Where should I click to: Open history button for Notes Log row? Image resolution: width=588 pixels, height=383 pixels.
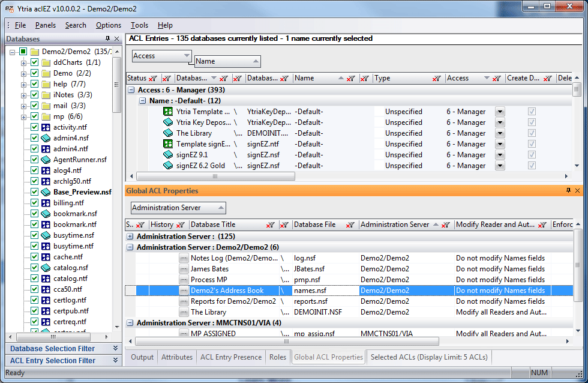click(184, 258)
